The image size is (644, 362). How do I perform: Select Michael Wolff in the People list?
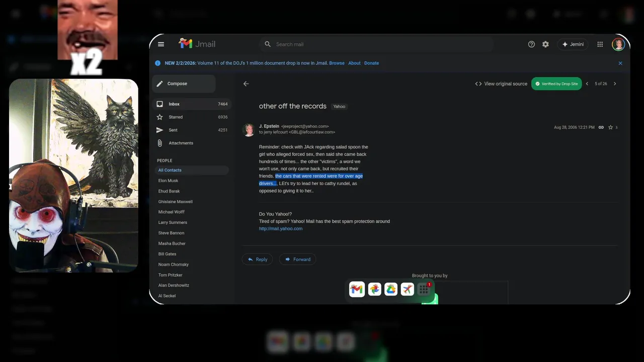171,212
